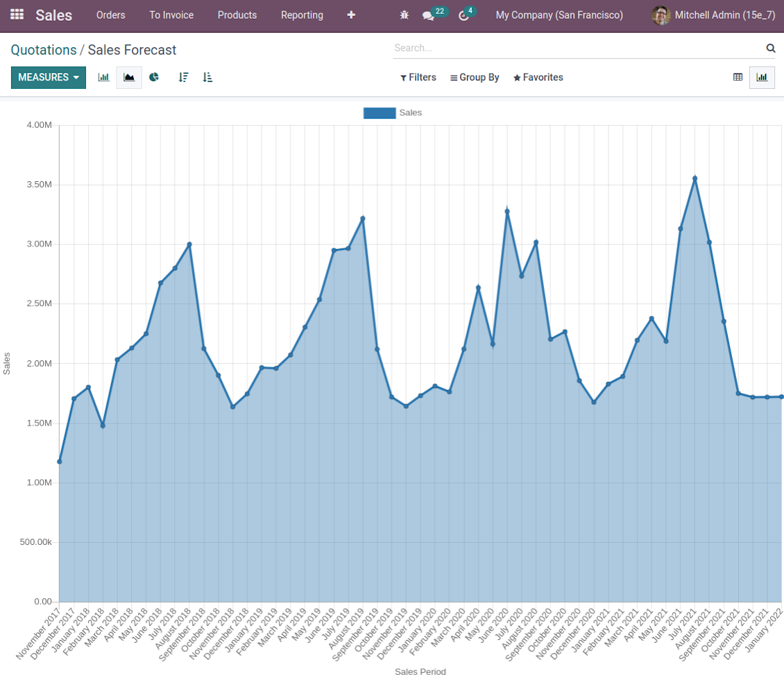Click the plus icon in navbar
The height and width of the screenshot is (681, 784).
tap(351, 15)
